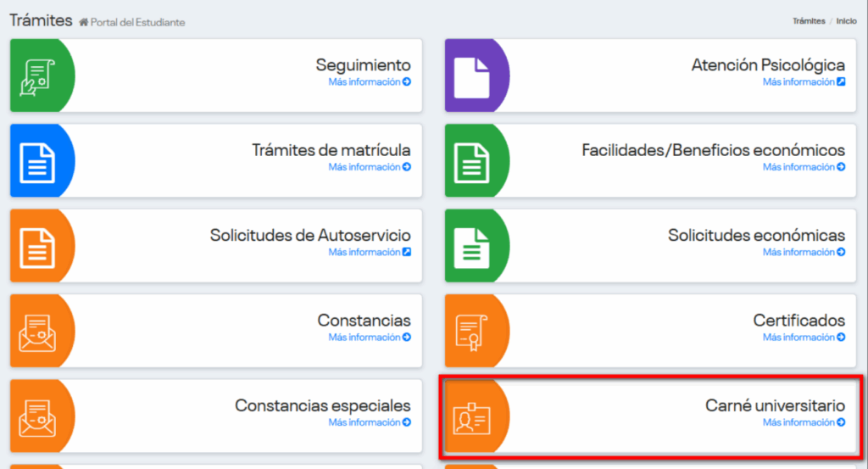Open Más información under Atención Psicológica
868x469 pixels.
pyautogui.click(x=804, y=82)
